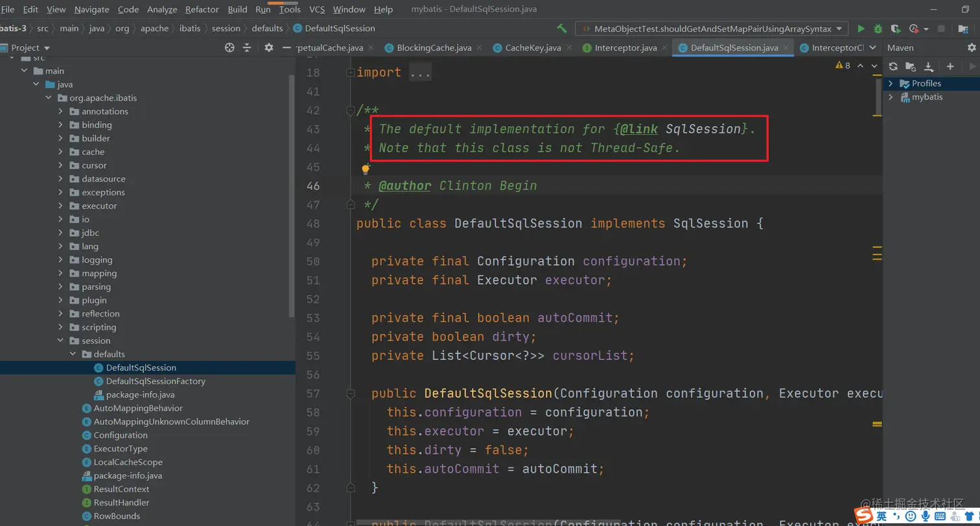980x526 pixels.
Task: Toggle Sogou voice input microphone
Action: 927,516
